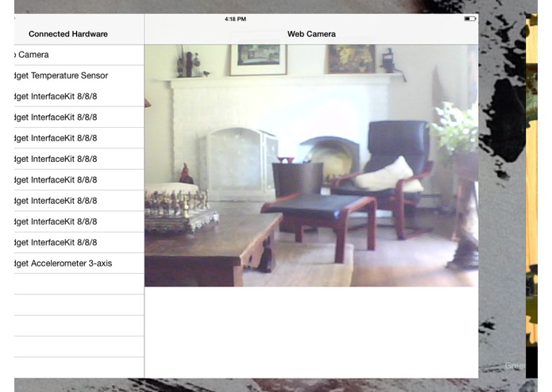Tap the battery indicator in status bar

[x=469, y=18]
